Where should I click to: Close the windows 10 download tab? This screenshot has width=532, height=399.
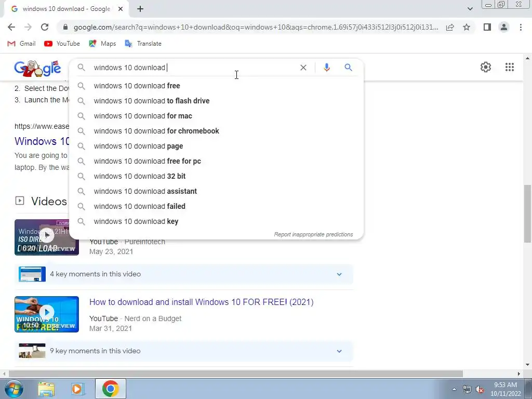click(x=121, y=9)
